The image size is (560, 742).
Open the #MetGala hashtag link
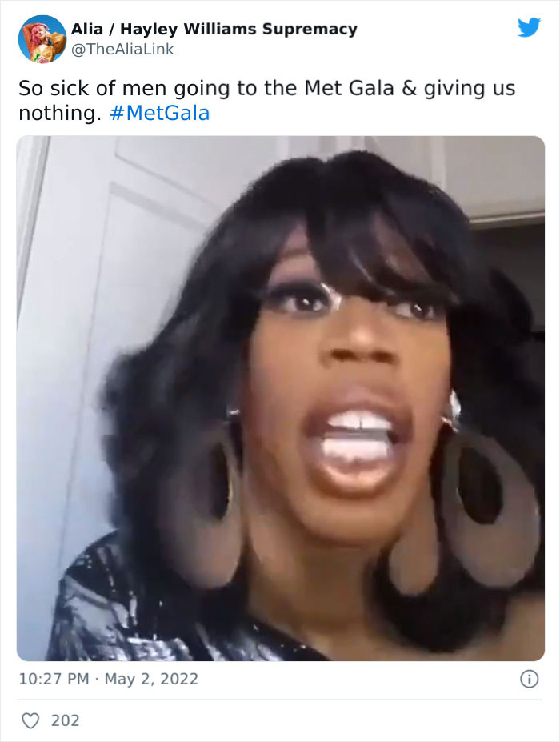[x=159, y=113]
